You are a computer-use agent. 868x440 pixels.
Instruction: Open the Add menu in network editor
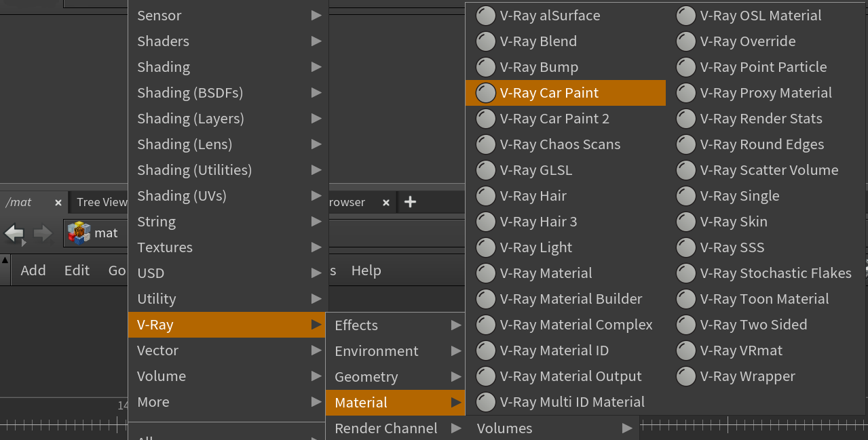coord(33,271)
